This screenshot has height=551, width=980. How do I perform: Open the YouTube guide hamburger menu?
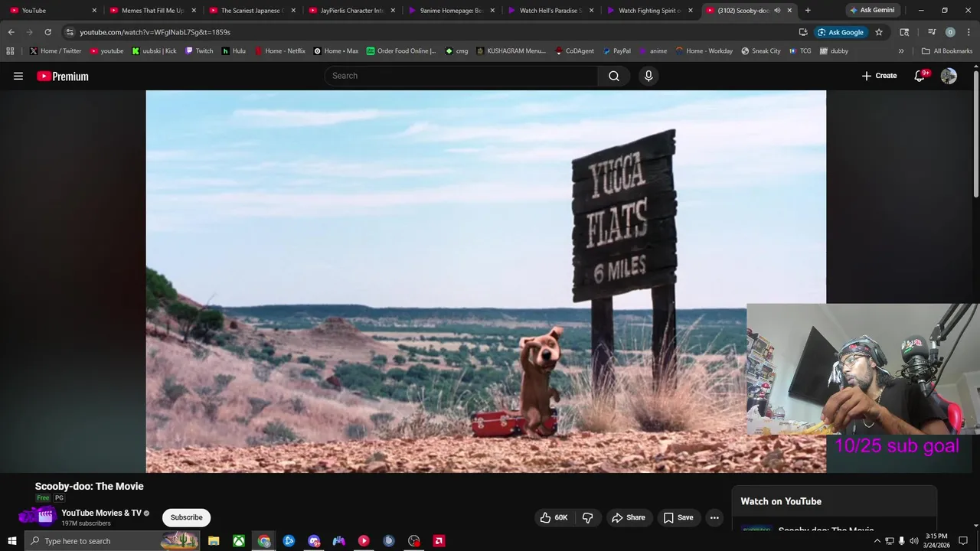18,76
